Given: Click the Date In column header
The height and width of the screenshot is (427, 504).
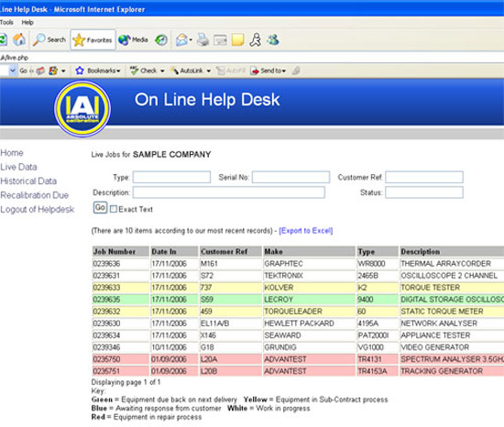Looking at the screenshot, I should click(174, 252).
